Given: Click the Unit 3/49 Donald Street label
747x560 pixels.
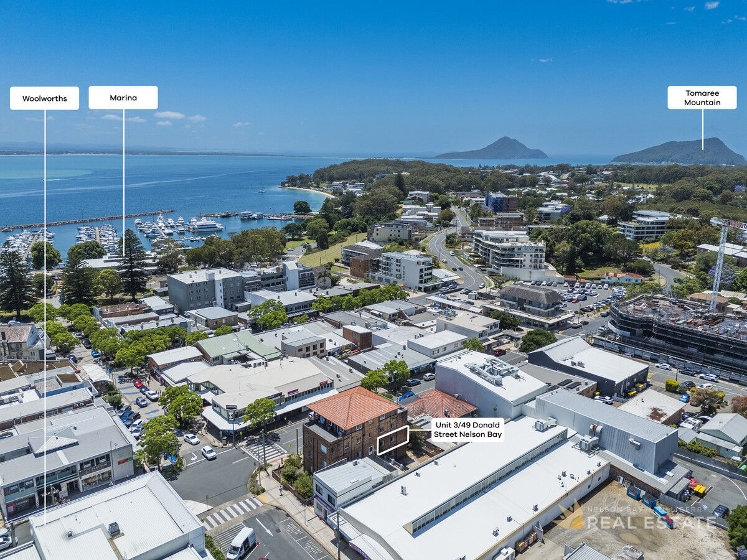Looking at the screenshot, I should (x=467, y=430).
